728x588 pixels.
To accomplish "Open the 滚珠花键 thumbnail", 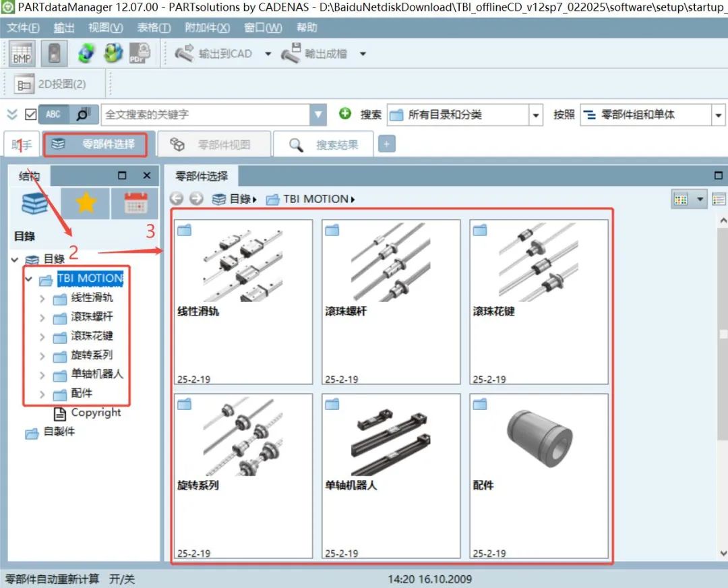I will click(539, 302).
